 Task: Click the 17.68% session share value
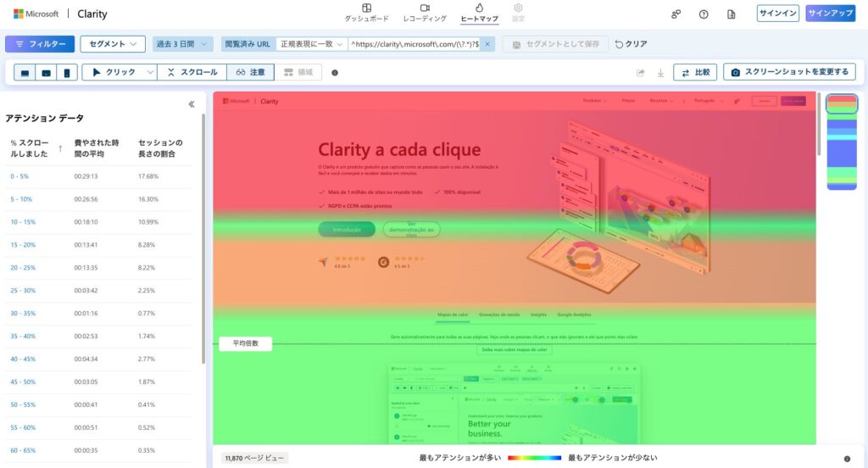click(148, 176)
